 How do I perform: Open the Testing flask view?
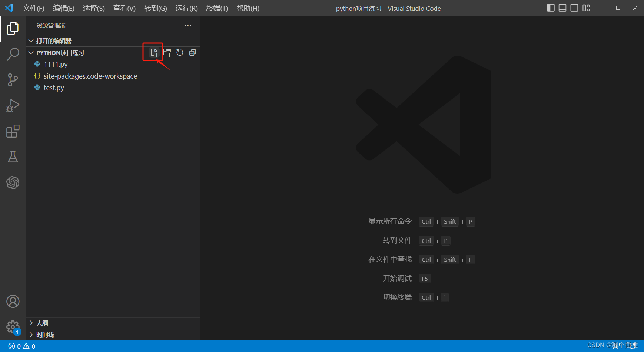coord(13,157)
